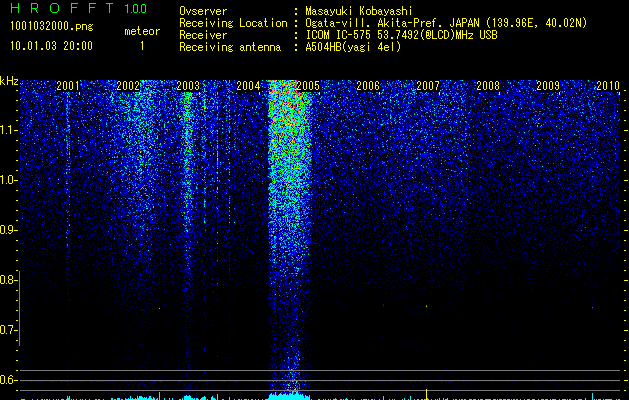
Task: Click the 2006 time marker
Action: 368,85
